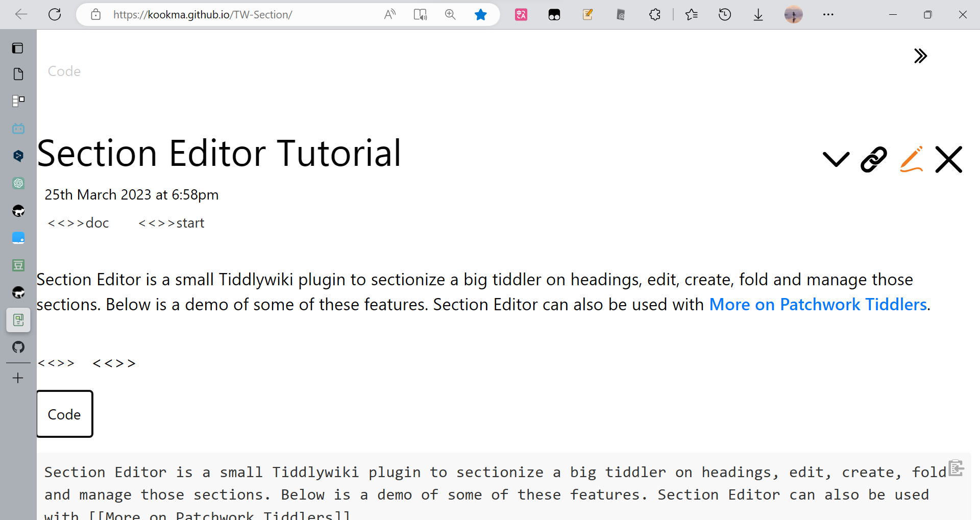Open the Settings and more menu

pyautogui.click(x=828, y=14)
